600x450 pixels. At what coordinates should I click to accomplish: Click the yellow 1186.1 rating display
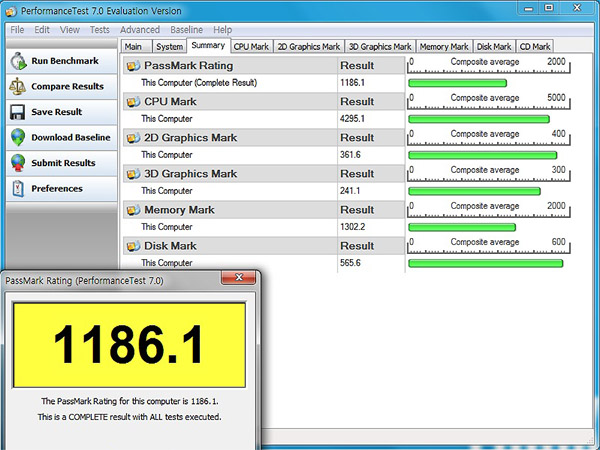click(129, 345)
